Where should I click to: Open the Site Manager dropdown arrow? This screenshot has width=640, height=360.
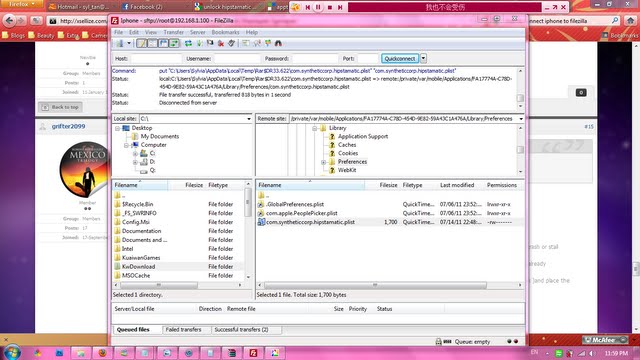click(x=129, y=43)
